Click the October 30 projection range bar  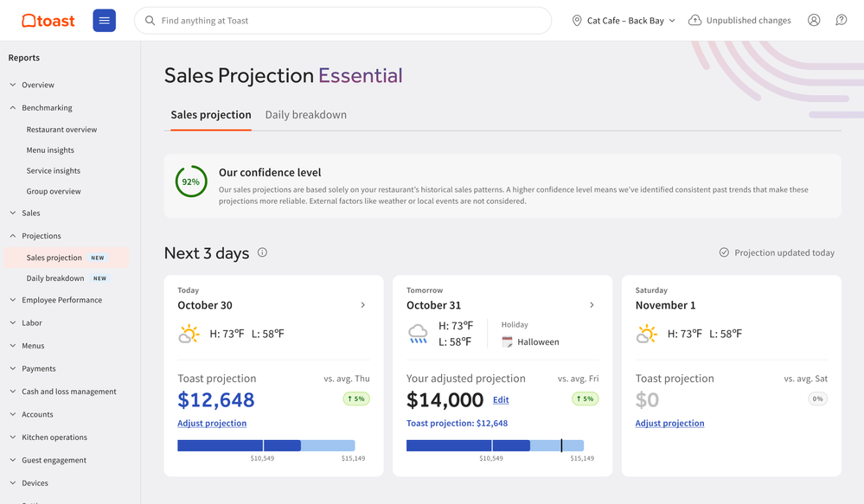pos(266,445)
